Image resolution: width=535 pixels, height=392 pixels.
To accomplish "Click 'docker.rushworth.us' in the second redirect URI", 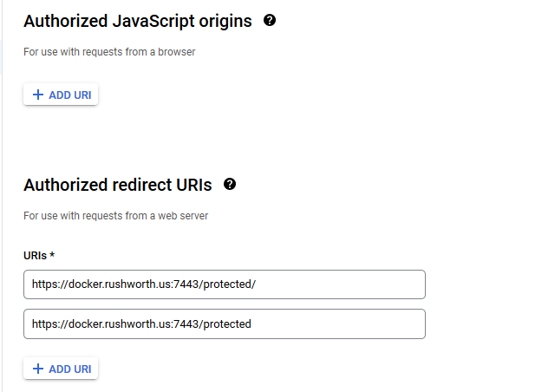I will pyautogui.click(x=119, y=323).
